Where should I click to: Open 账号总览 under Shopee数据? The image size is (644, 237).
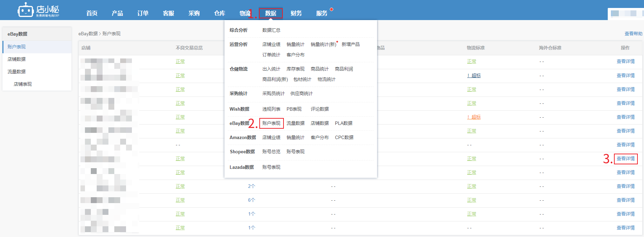click(271, 152)
